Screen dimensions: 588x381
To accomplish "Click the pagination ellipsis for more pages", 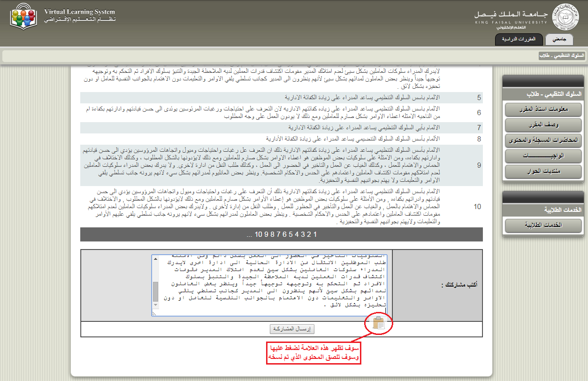I will tap(249, 234).
